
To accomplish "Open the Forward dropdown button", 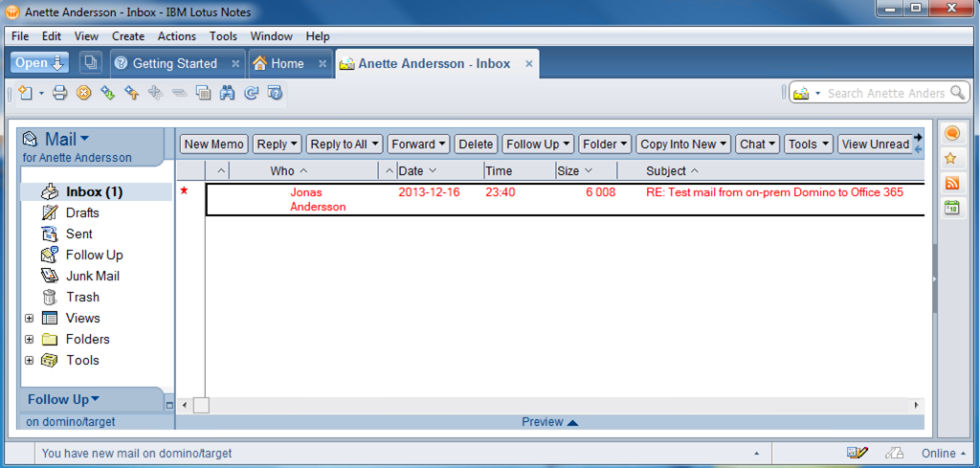I will [x=418, y=145].
